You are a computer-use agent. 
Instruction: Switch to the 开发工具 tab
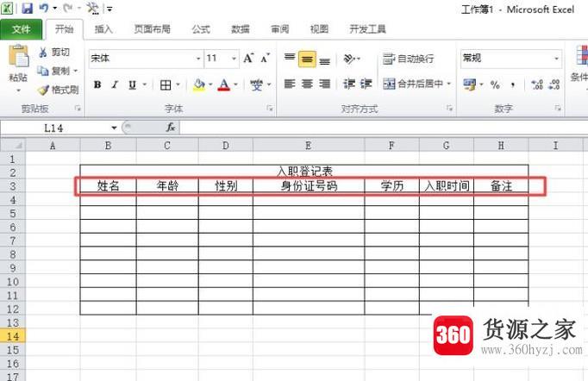click(x=367, y=29)
